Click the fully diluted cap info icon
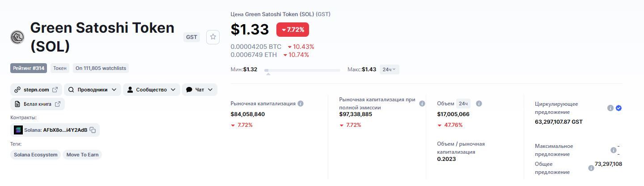 (x=422, y=104)
